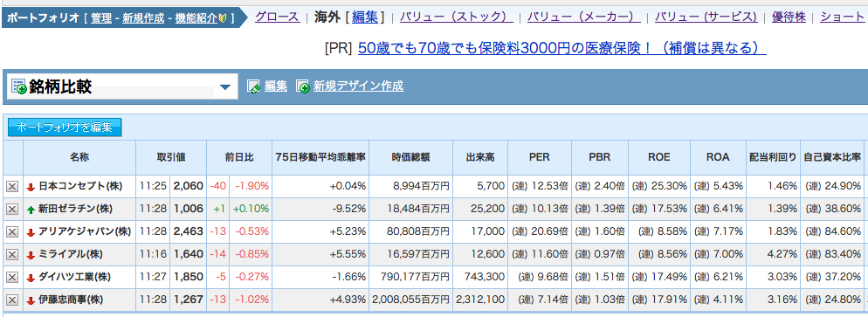
Task: Open 新田ゼラチン(株) stock name
Action: pos(76,209)
